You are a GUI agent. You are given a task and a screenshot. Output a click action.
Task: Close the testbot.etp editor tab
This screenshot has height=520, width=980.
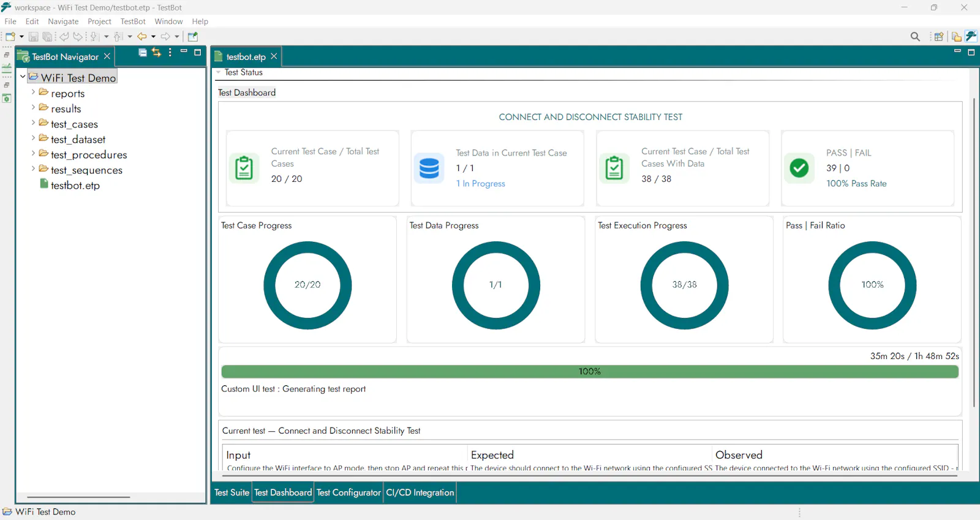[x=274, y=56]
